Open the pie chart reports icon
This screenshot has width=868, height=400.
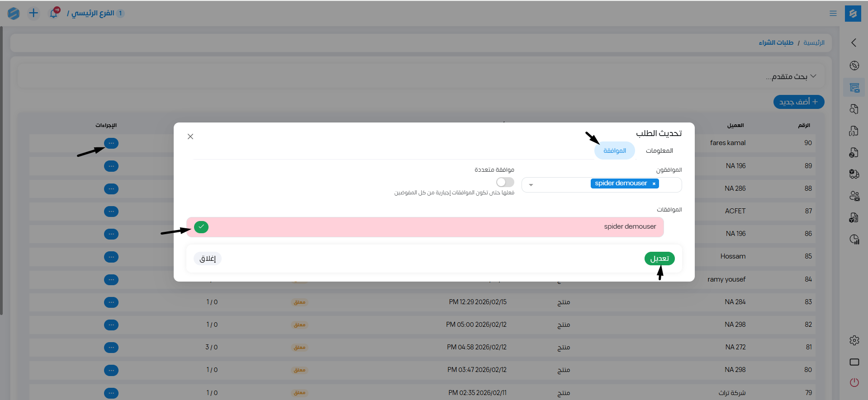point(854,240)
